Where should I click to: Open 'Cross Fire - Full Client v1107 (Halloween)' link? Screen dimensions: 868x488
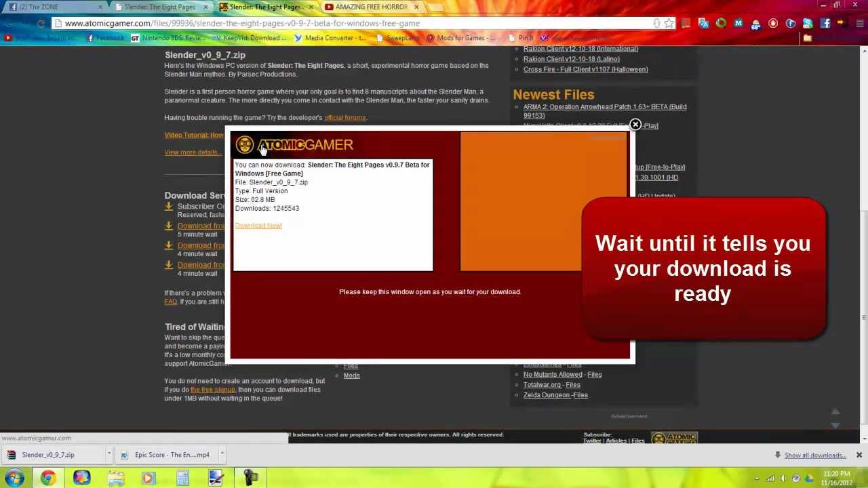(585, 69)
